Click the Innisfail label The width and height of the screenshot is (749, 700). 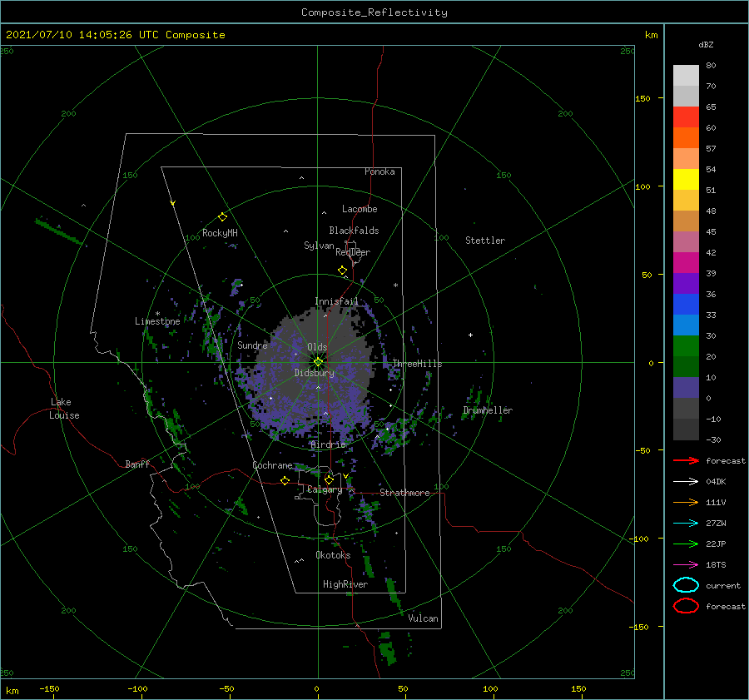tap(336, 301)
